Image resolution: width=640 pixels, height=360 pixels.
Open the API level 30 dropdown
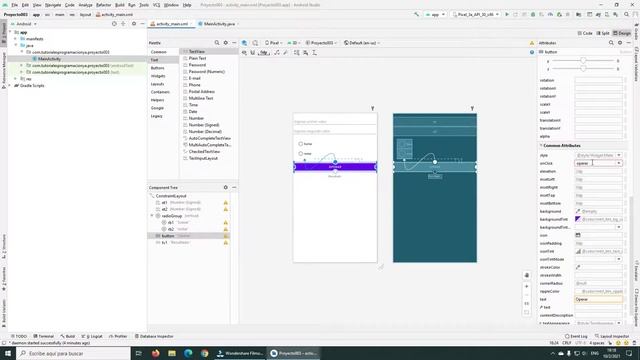click(x=293, y=42)
